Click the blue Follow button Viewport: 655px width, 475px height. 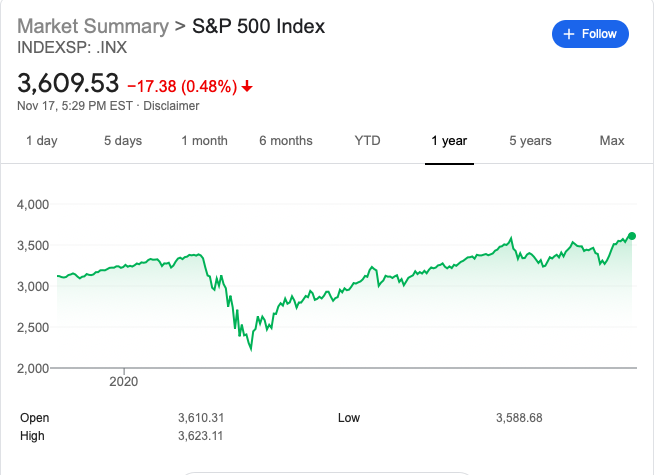coord(590,34)
